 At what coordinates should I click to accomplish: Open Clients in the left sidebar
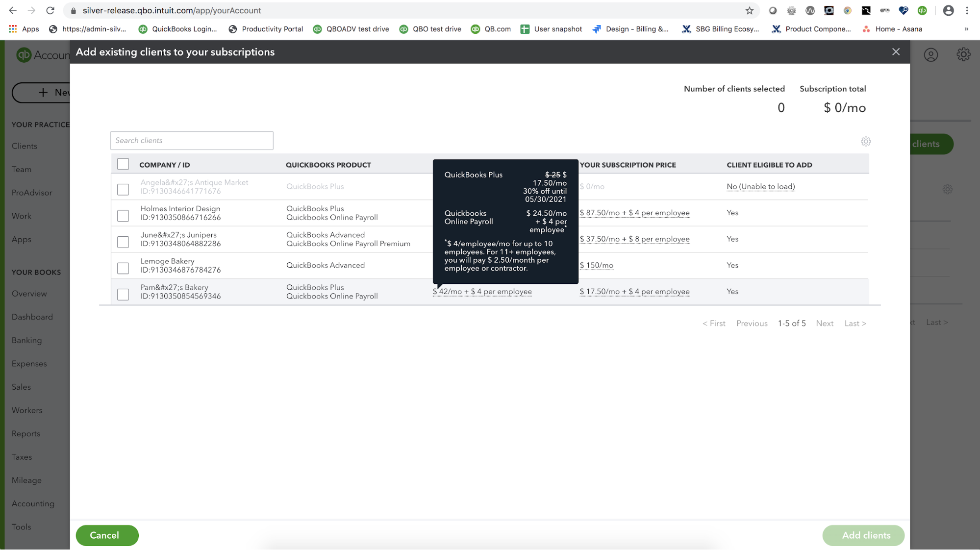[x=25, y=146]
